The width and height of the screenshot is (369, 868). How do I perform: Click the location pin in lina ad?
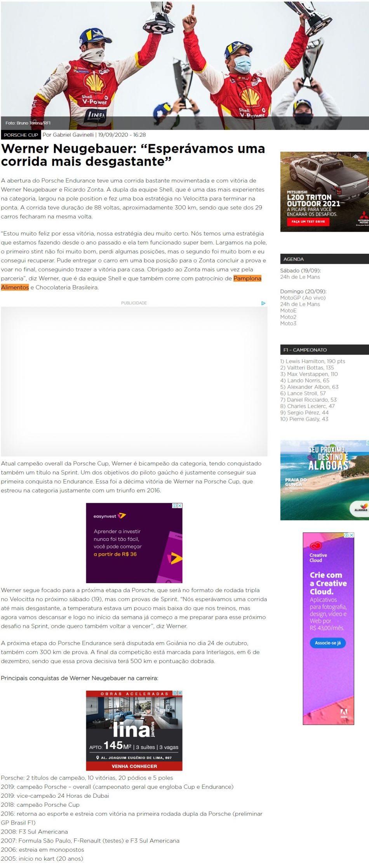97,757
